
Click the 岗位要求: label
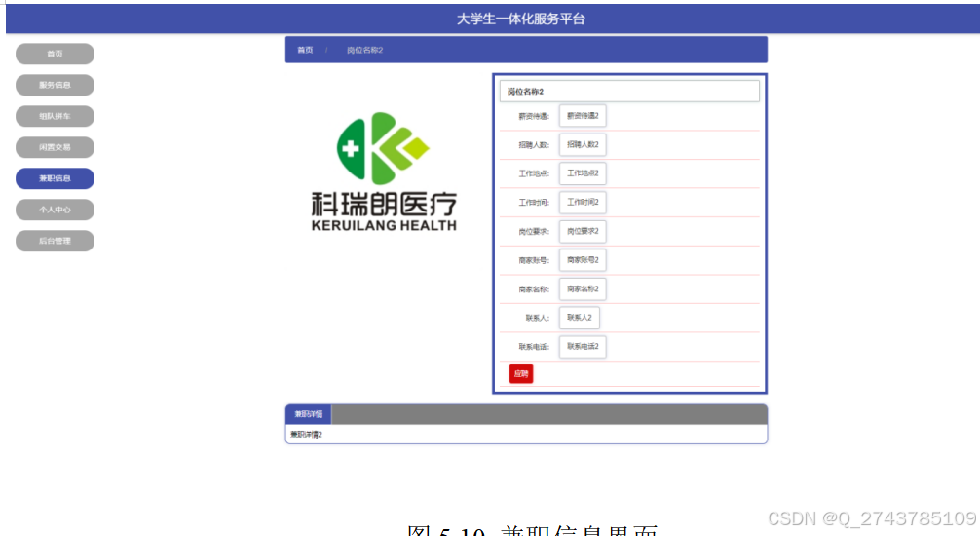tap(534, 232)
